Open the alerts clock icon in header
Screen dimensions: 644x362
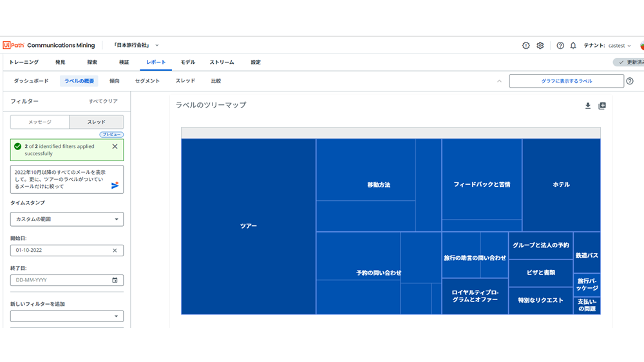click(526, 46)
